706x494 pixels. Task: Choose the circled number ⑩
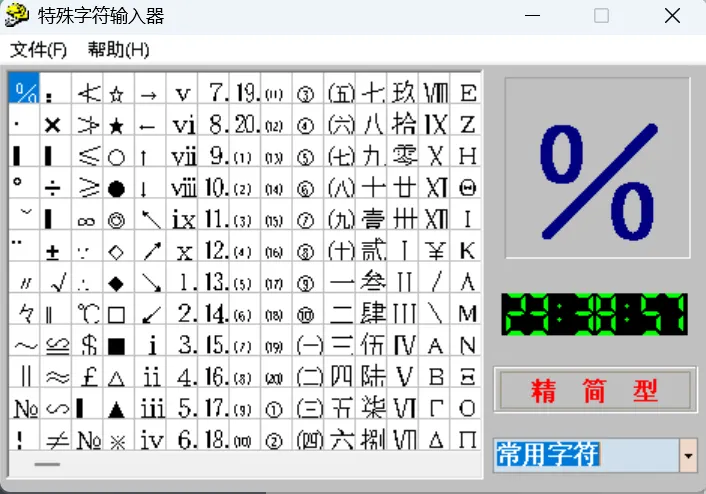click(308, 308)
